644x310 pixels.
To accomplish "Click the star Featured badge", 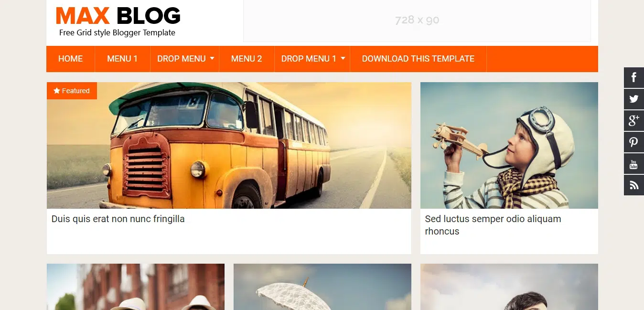I will [72, 91].
